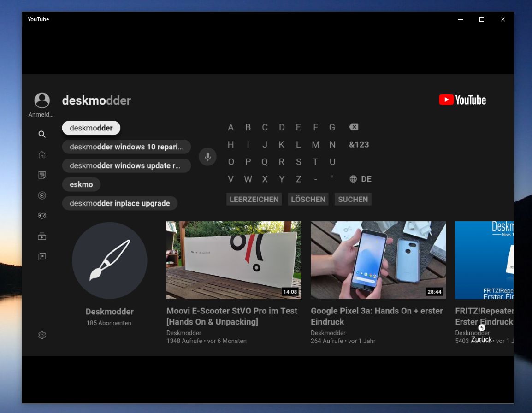Screen dimensions: 532x413
Task: Click the "Anmeld..." sign-in label
Action: [41, 115]
